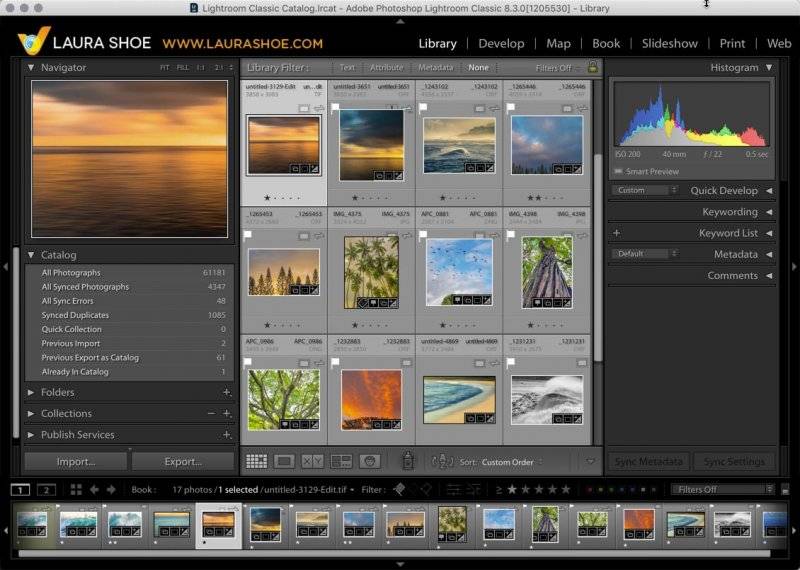800x570 pixels.
Task: Filter by edited photos icon in the filmstrip
Action: (x=453, y=490)
